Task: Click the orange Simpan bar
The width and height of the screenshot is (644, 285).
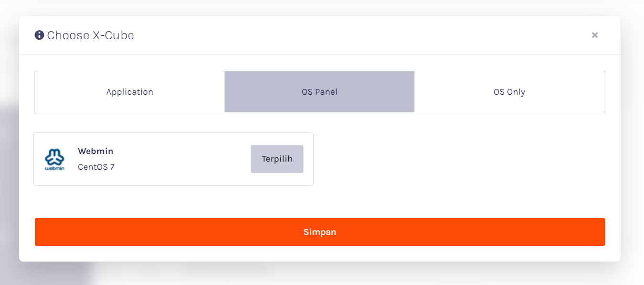Action: coord(320,232)
